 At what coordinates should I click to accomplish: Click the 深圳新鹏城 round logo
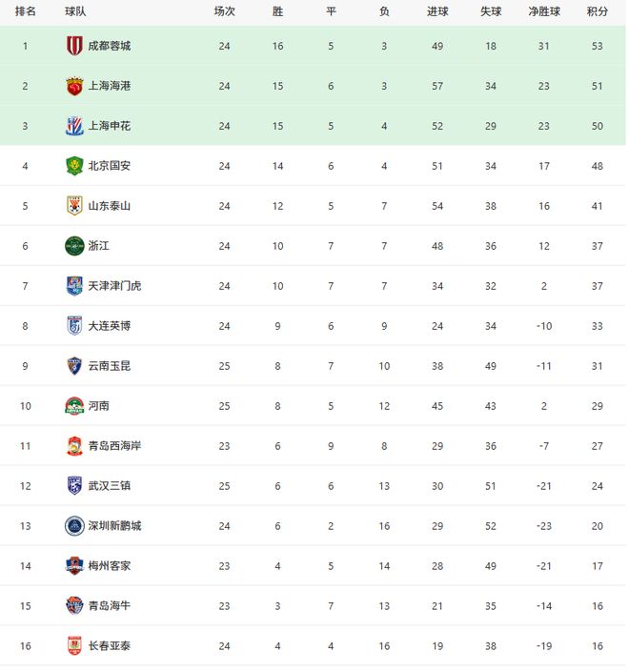74,526
